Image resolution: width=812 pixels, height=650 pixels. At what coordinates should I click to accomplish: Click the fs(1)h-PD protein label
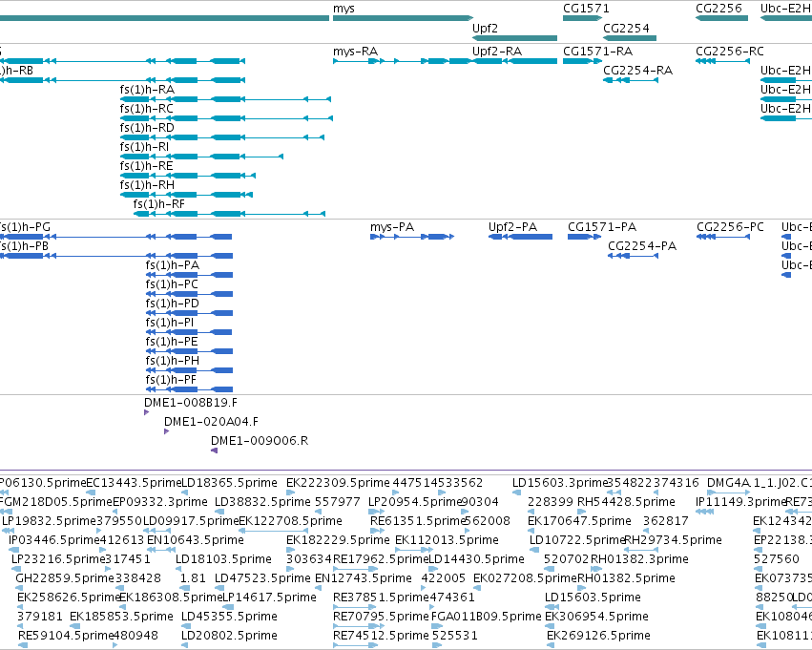pyautogui.click(x=173, y=304)
